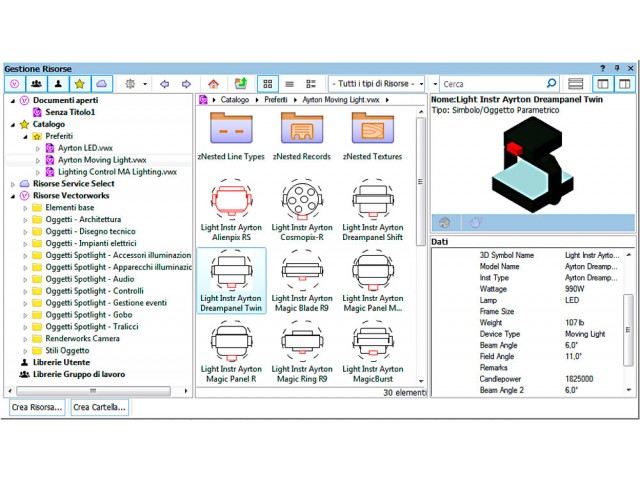This screenshot has height=480, width=640.
Task: Switch to thumbnail details list view
Action: 311,84
